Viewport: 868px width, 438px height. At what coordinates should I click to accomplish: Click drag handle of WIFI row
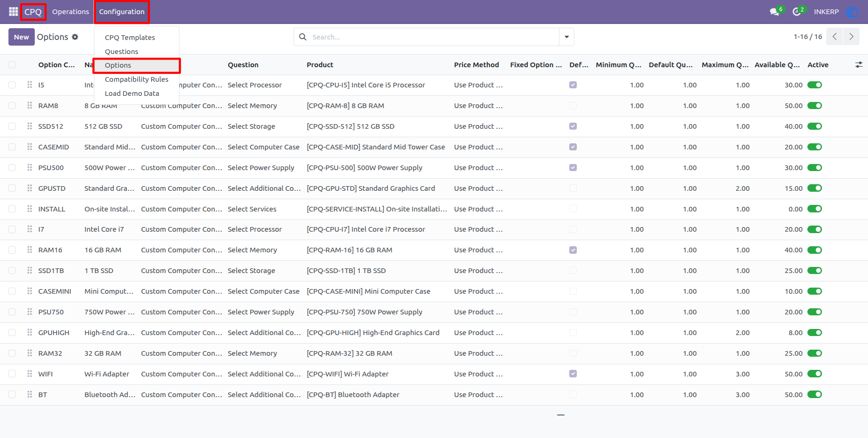click(30, 374)
